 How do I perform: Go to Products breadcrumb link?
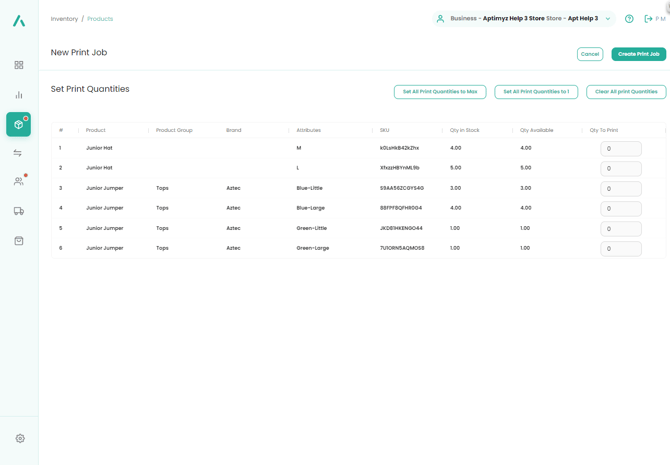pyautogui.click(x=100, y=19)
